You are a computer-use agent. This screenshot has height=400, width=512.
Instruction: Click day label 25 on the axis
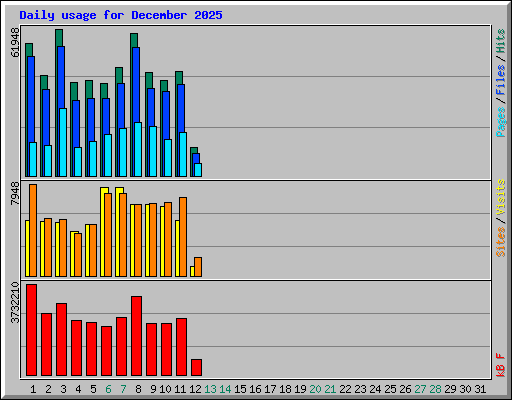coord(390,389)
